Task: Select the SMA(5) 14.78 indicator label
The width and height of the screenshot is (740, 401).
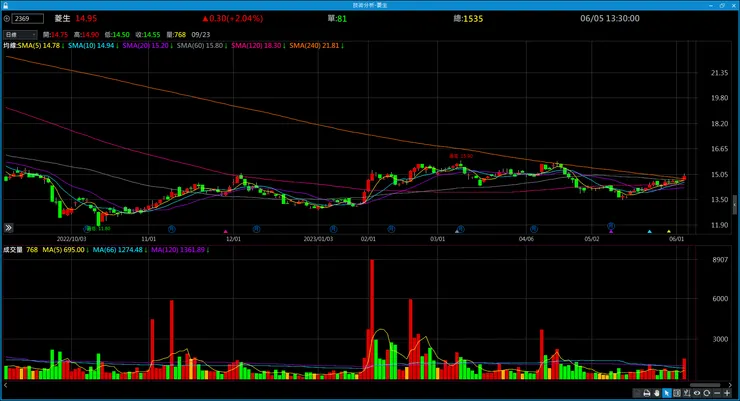Action: click(x=39, y=46)
